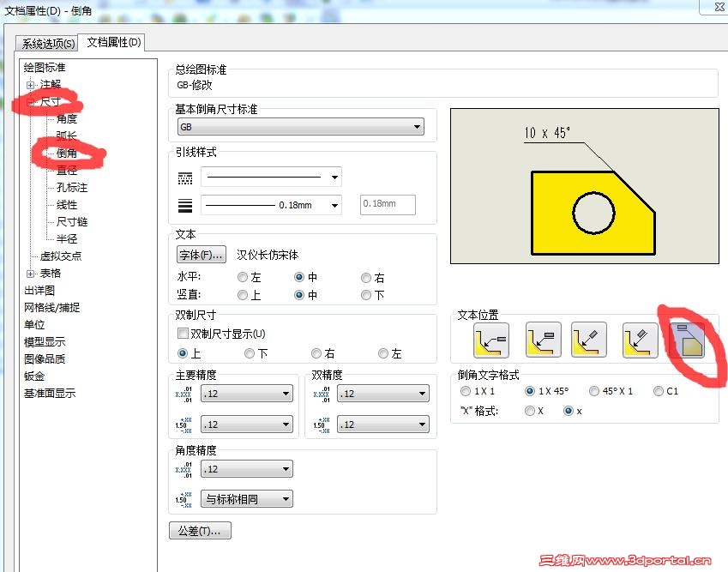The height and width of the screenshot is (572, 728).
Task: Select 半径 under dimensions
Action: [67, 239]
